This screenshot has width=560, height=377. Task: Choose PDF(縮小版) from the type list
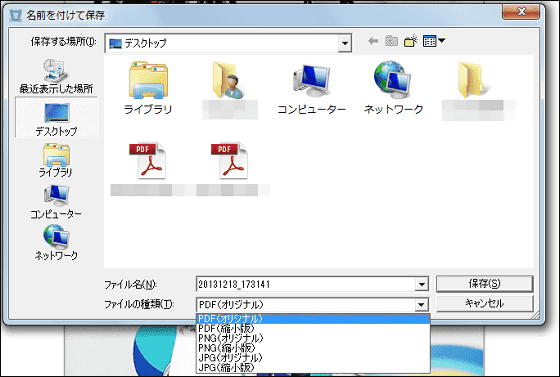313,328
